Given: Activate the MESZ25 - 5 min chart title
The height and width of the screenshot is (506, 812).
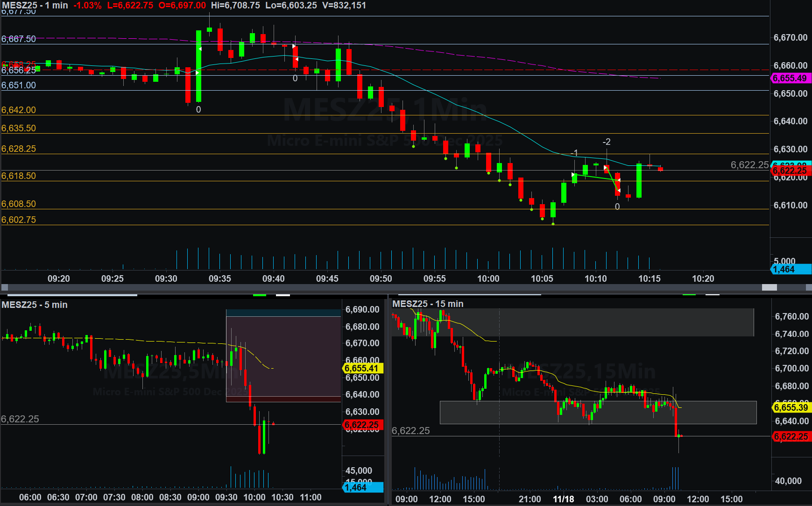Looking at the screenshot, I should (x=35, y=305).
